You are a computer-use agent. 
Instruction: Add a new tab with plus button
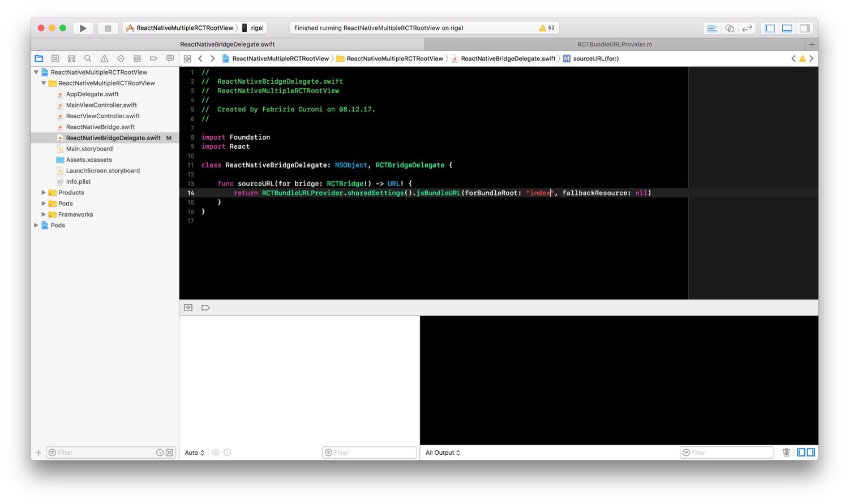812,44
